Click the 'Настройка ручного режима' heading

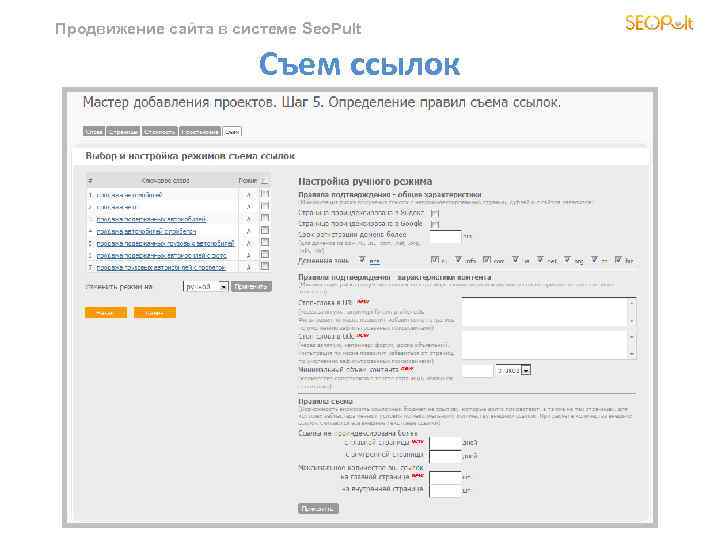point(365,181)
